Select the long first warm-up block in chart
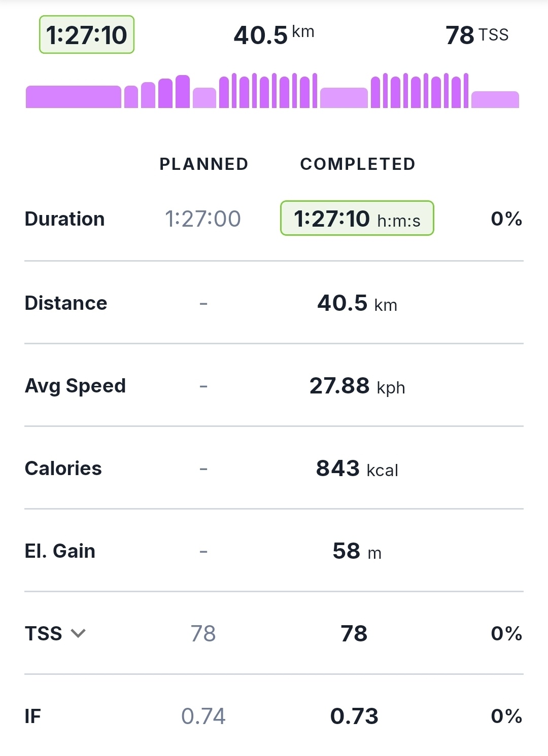 pyautogui.click(x=74, y=97)
